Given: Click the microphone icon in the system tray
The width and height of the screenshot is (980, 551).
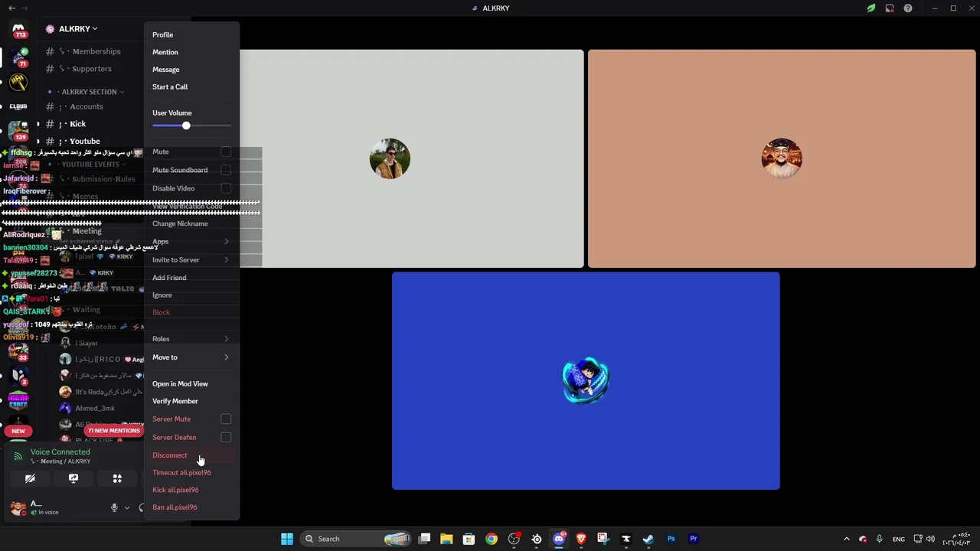Looking at the screenshot, I should pyautogui.click(x=879, y=539).
